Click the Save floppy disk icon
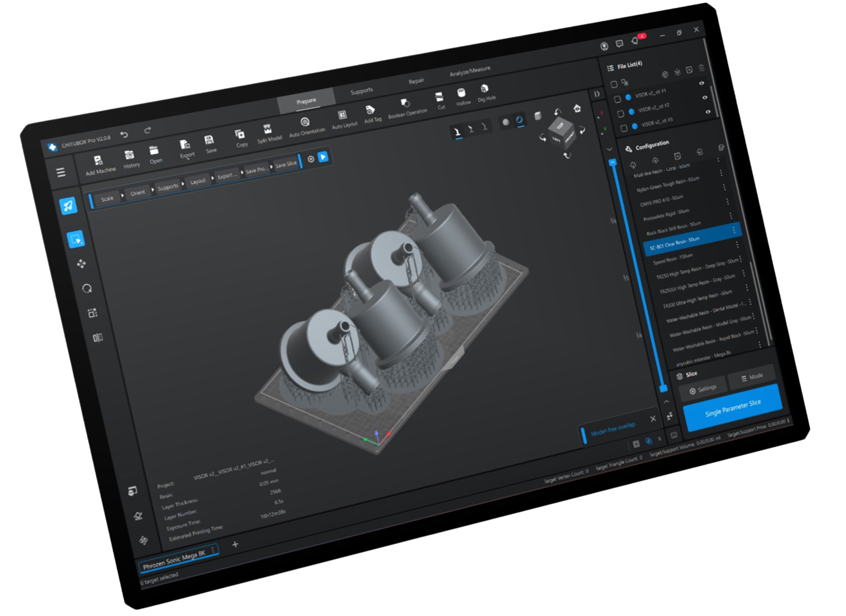Screen dimensions: 846x616 [x=209, y=140]
